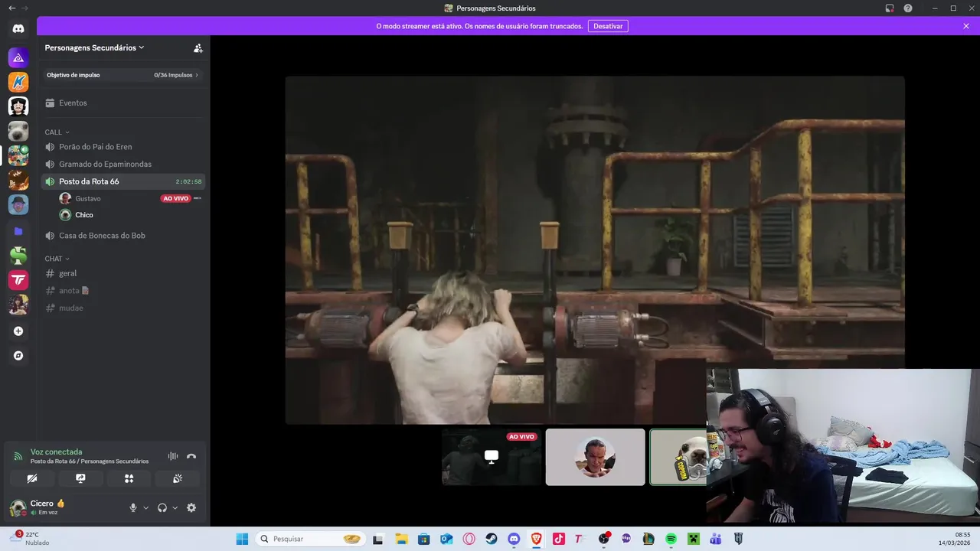Open the weather widget showing 22°C
Image resolution: width=980 pixels, height=551 pixels.
click(31, 539)
